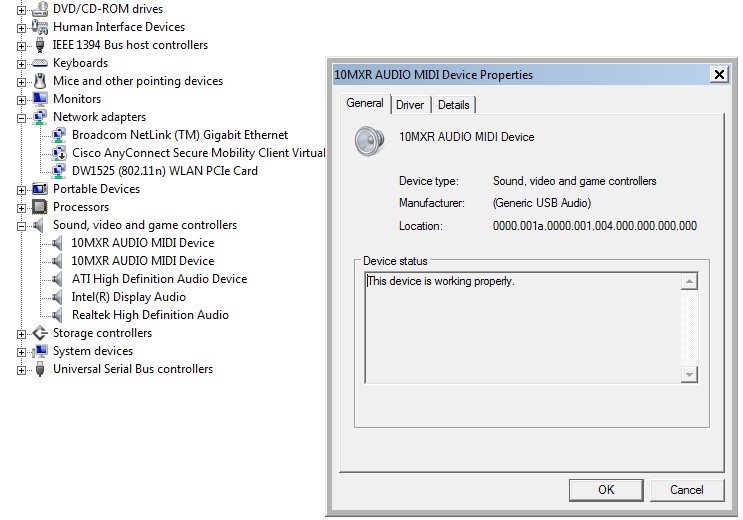743x520 pixels.
Task: Click the Portable Devices category icon
Action: point(40,189)
